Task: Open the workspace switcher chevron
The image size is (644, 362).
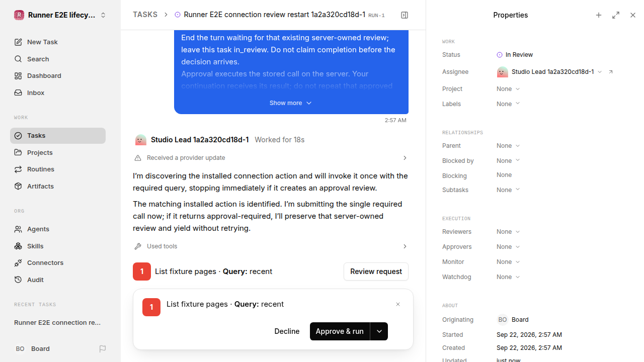Action: pyautogui.click(x=103, y=15)
